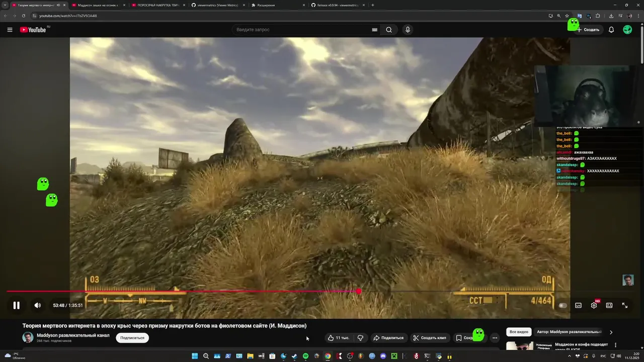Click the Создать клип button

(x=430, y=338)
